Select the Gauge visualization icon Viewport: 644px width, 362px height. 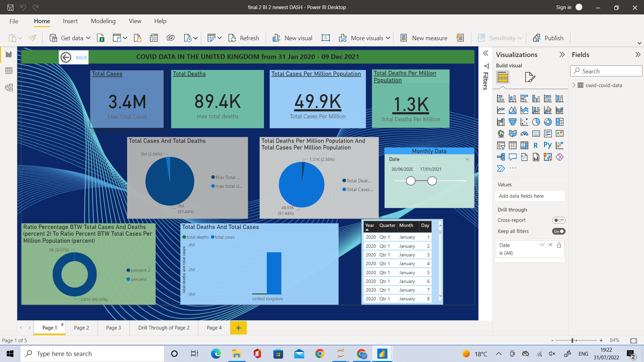pyautogui.click(x=524, y=133)
